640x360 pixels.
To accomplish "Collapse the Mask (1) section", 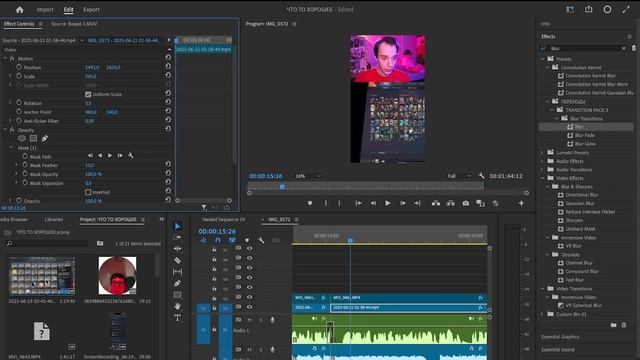I will 11,147.
